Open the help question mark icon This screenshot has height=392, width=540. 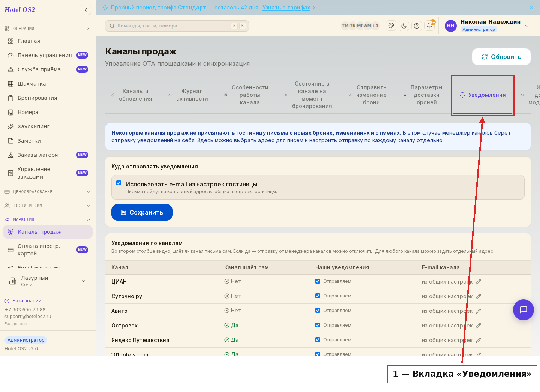click(417, 26)
